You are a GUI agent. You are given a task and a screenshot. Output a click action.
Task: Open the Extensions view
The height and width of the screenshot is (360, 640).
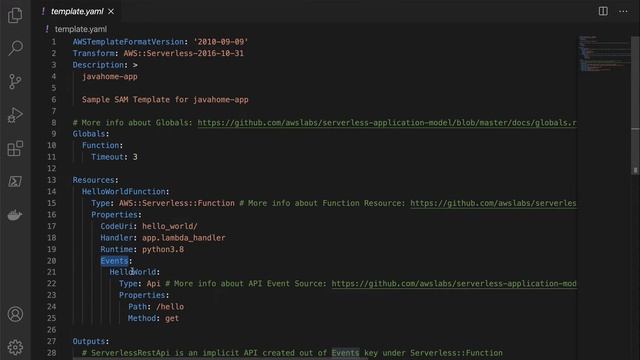pos(15,149)
